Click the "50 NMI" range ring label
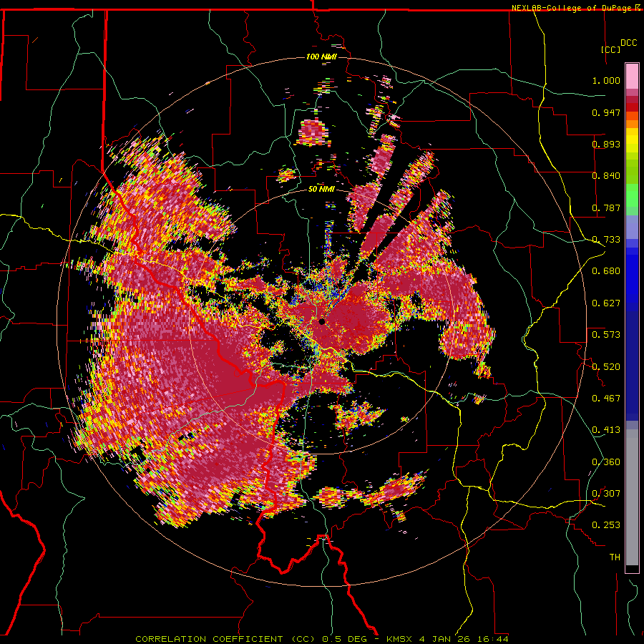Viewport: 644px width, 644px height. [321, 189]
